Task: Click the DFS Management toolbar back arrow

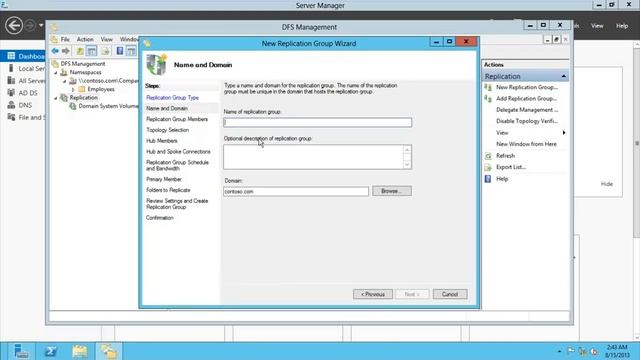Action: click(x=55, y=51)
